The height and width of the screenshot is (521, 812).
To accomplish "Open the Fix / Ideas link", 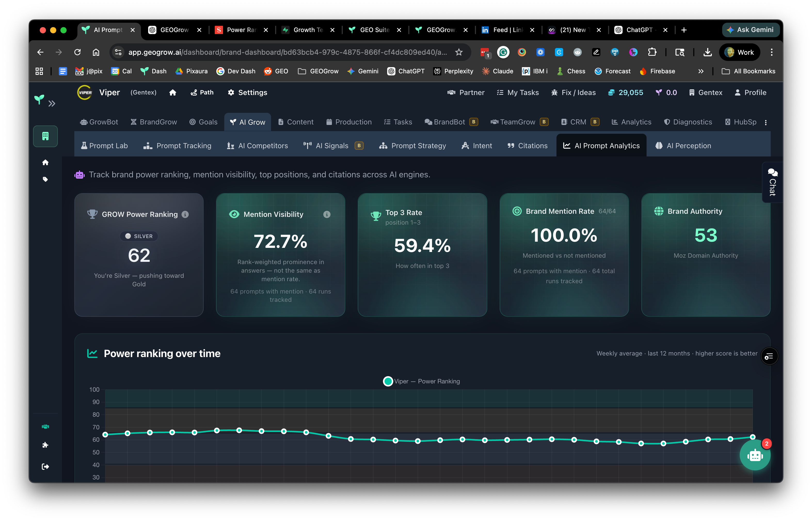I will click(573, 92).
